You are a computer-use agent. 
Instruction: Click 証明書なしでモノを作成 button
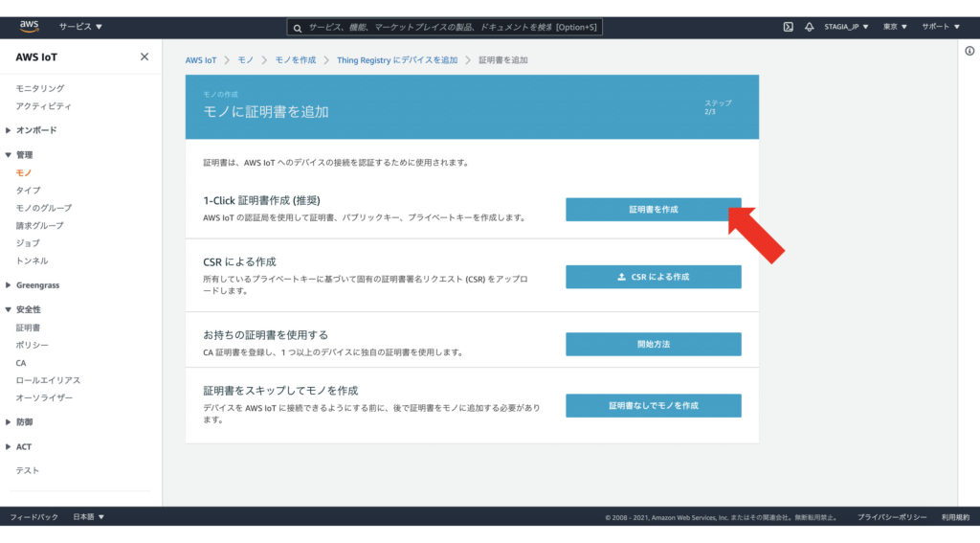click(653, 405)
